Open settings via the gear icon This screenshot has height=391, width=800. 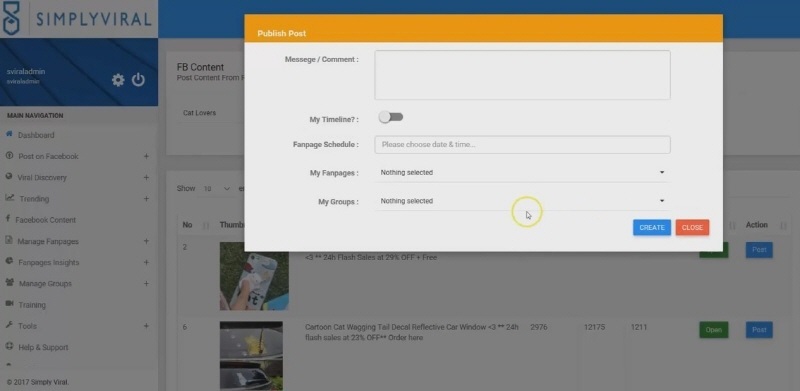(118, 80)
